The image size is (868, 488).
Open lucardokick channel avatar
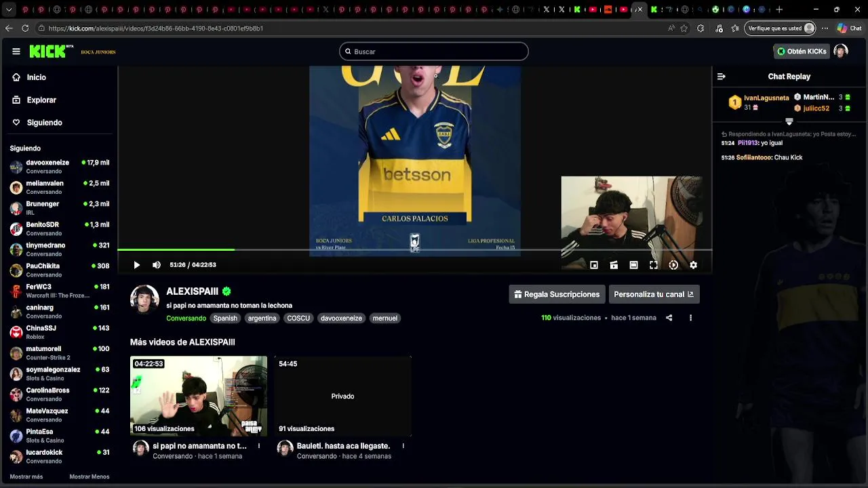16,456
